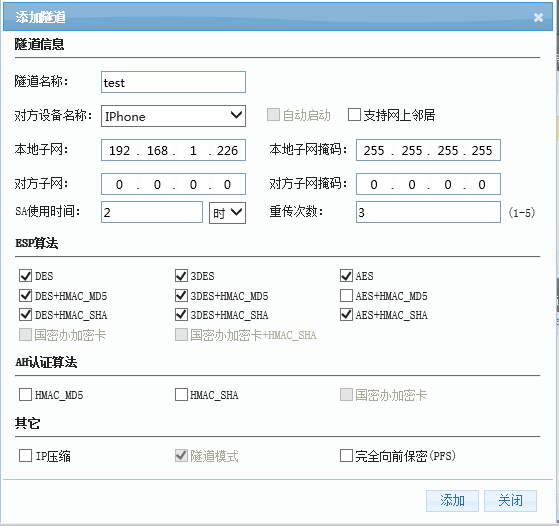Click the 关闭 button

(x=510, y=501)
